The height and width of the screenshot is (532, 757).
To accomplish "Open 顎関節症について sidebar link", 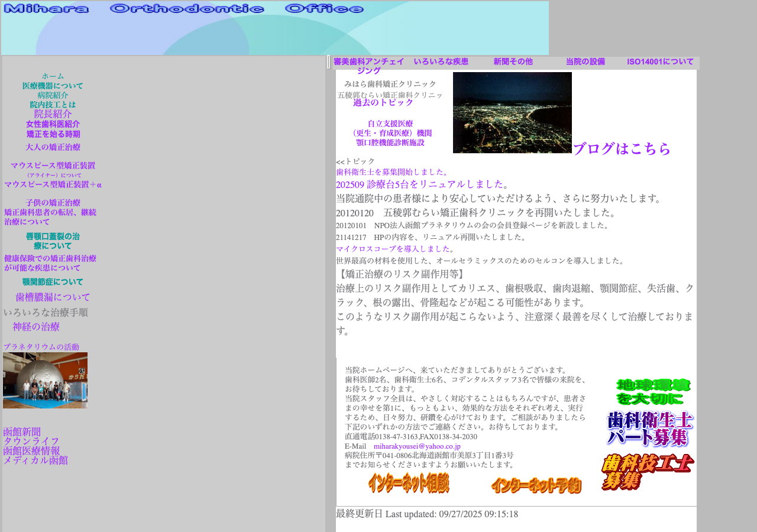I will [x=53, y=282].
